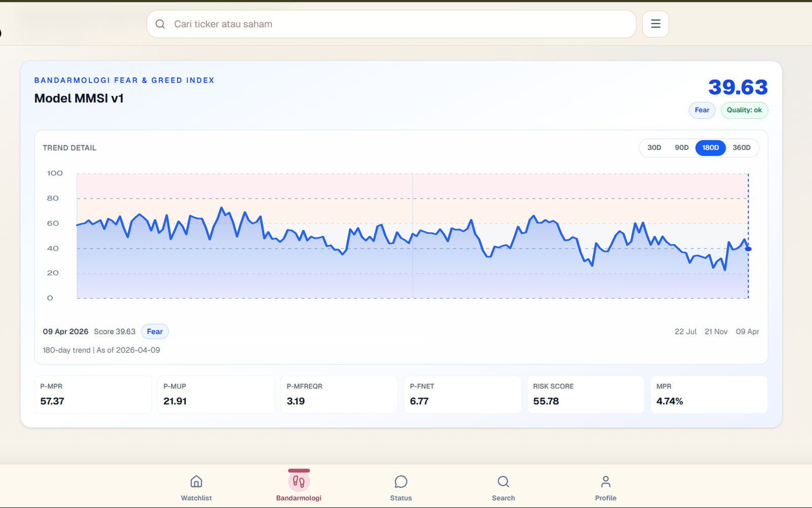This screenshot has height=508, width=812.
Task: Tap the Bandarmologi footprints icon
Action: coord(299,482)
